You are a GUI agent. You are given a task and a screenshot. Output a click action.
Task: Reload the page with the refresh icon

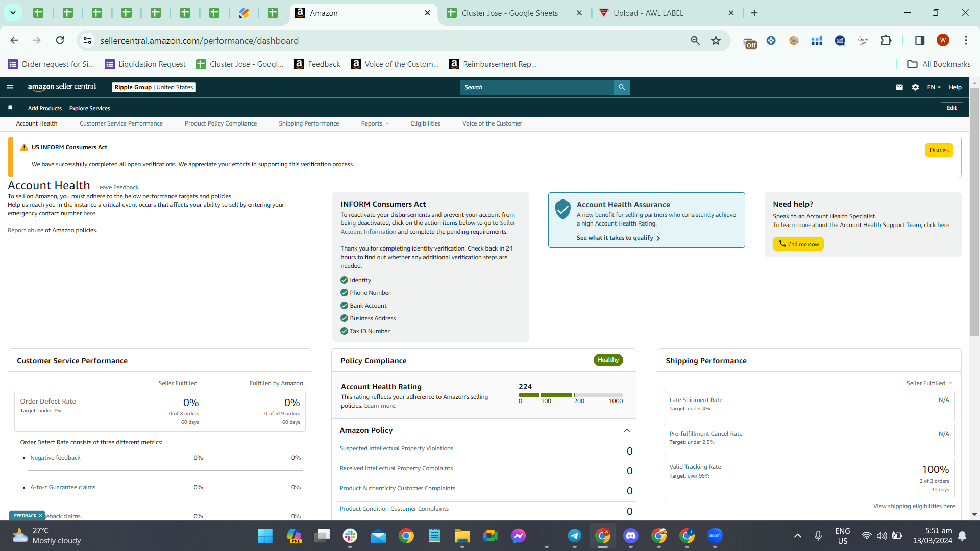[60, 40]
